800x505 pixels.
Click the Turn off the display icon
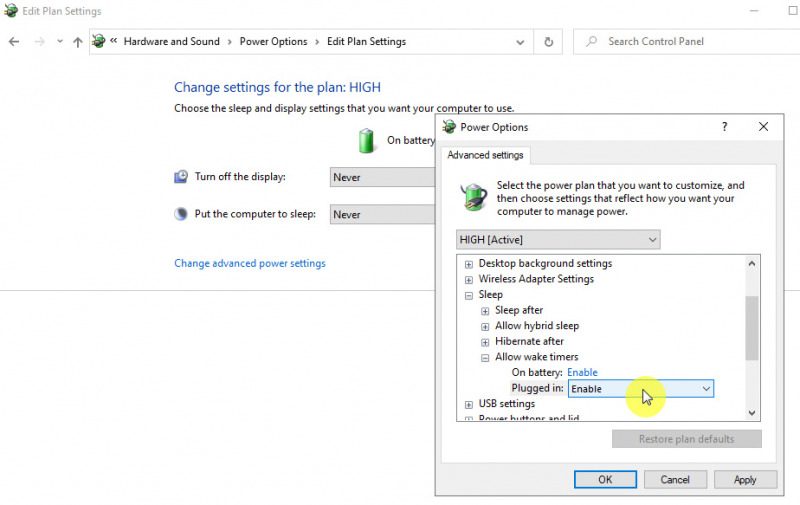click(181, 177)
